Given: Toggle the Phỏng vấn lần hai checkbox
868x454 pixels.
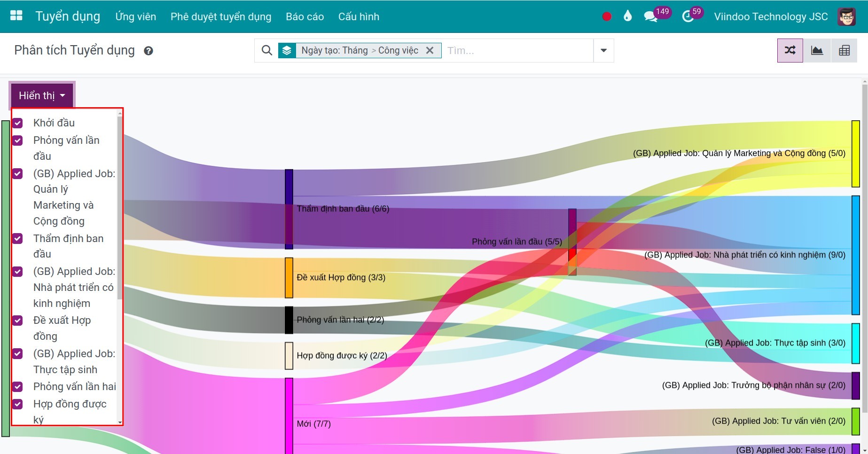Looking at the screenshot, I should [x=17, y=387].
